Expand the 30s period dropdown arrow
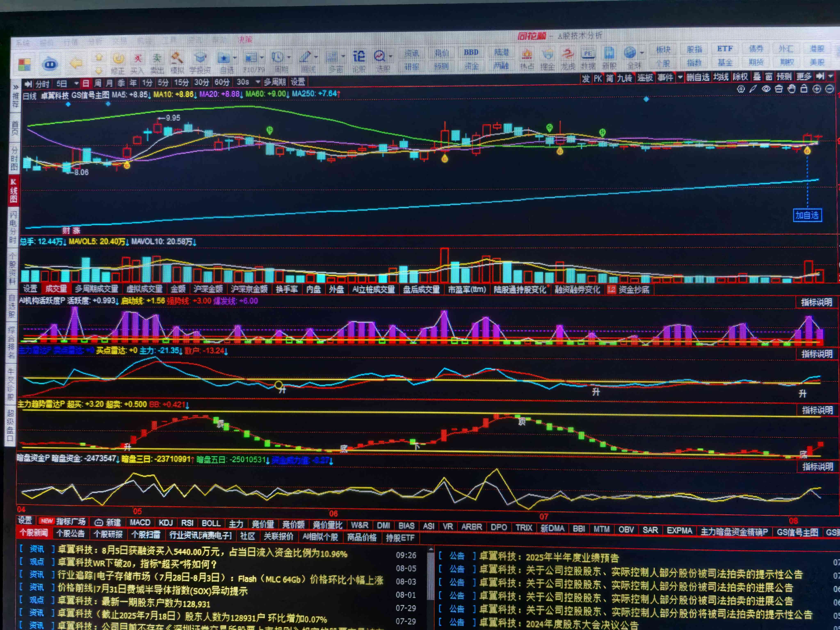Image resolution: width=840 pixels, height=630 pixels. pos(258,82)
